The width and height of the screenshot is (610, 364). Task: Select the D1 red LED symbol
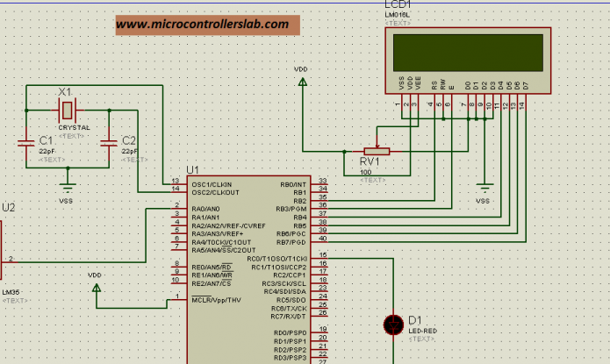393,325
